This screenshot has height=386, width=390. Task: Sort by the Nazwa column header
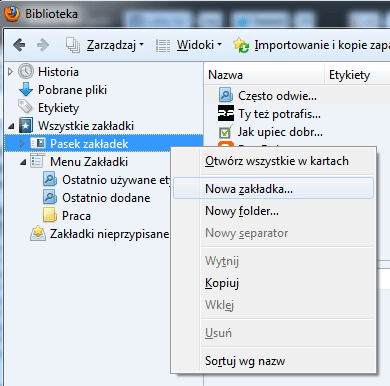(264, 75)
